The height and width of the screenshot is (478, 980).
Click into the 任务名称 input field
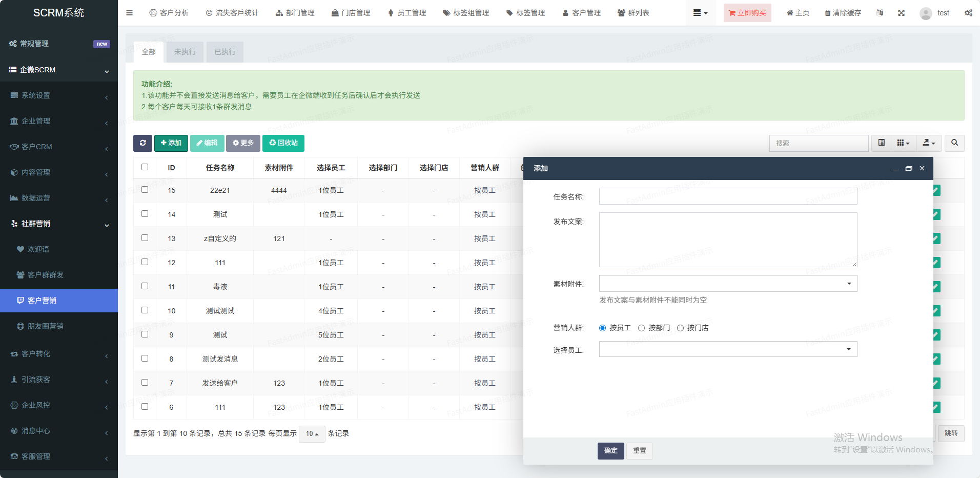[x=728, y=196]
